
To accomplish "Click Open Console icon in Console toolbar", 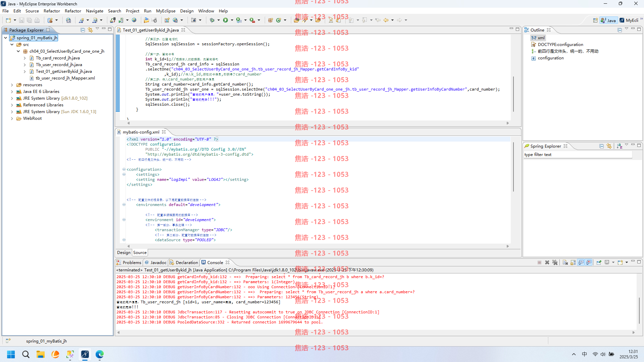I will click(620, 262).
